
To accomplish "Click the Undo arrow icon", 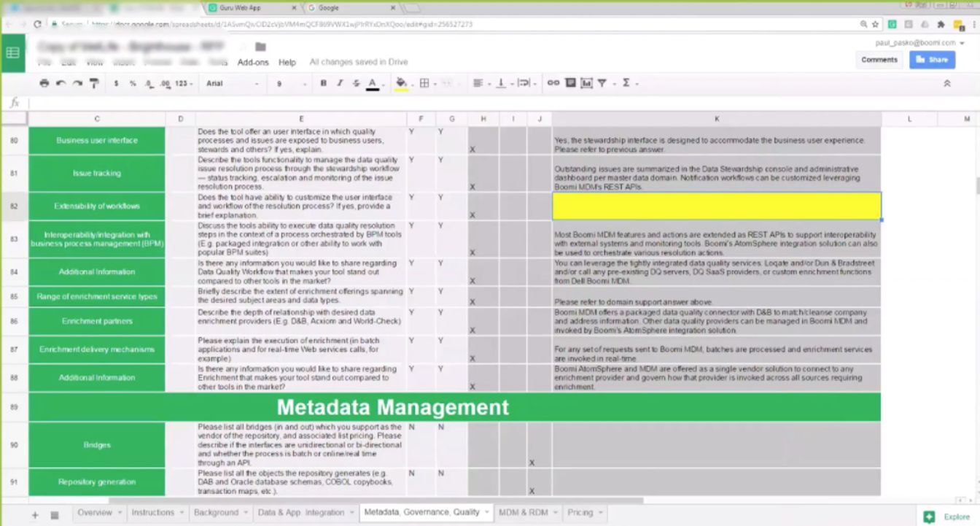I will click(x=61, y=83).
